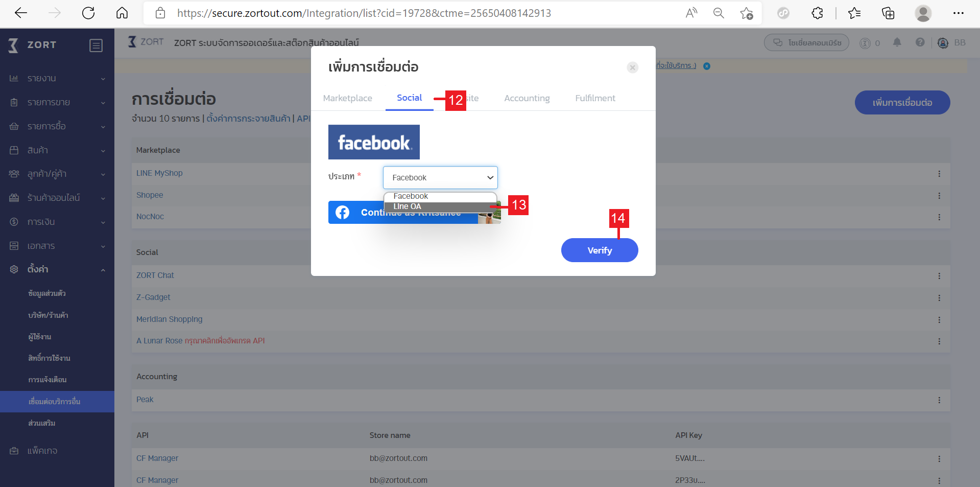Open options menu for Peak row

tap(939, 400)
